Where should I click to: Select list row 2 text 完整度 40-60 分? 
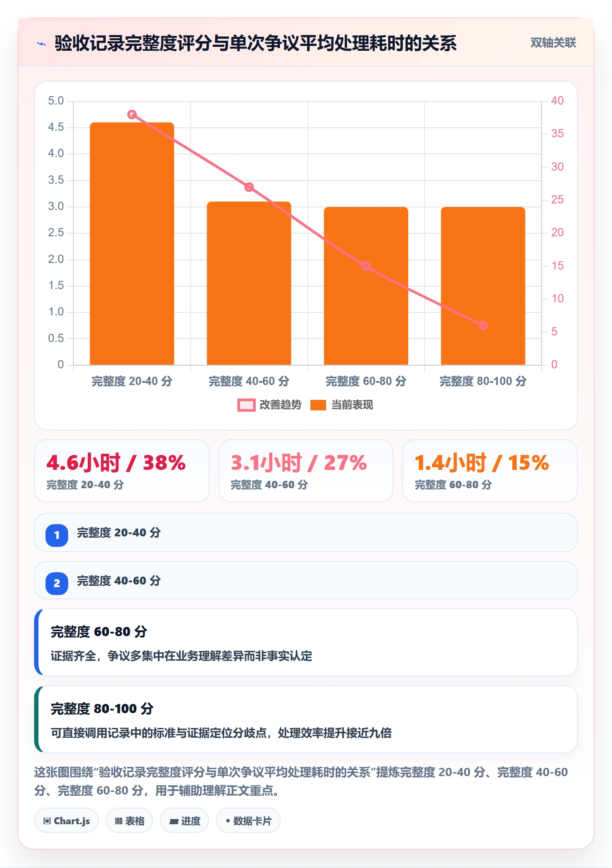coord(119,581)
